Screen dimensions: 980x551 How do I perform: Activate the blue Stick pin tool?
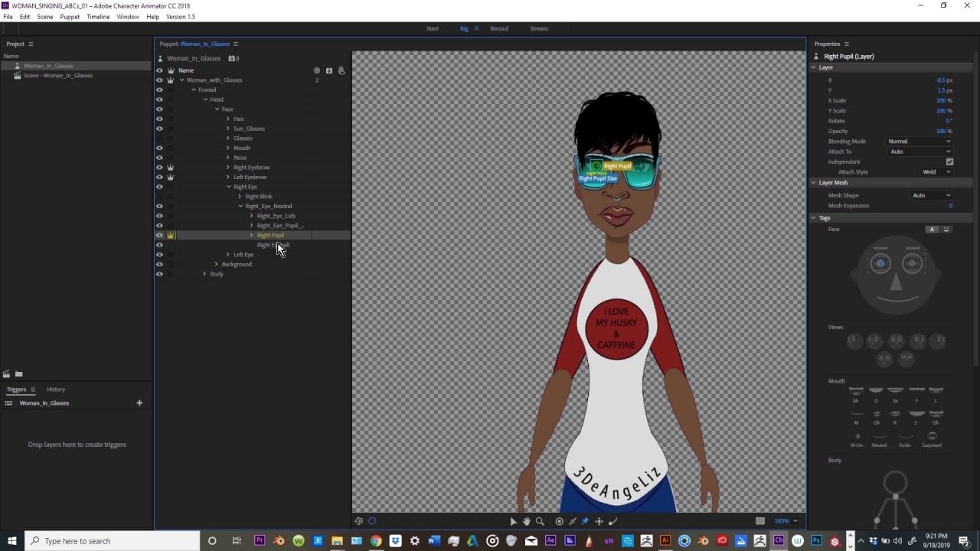pos(585,521)
